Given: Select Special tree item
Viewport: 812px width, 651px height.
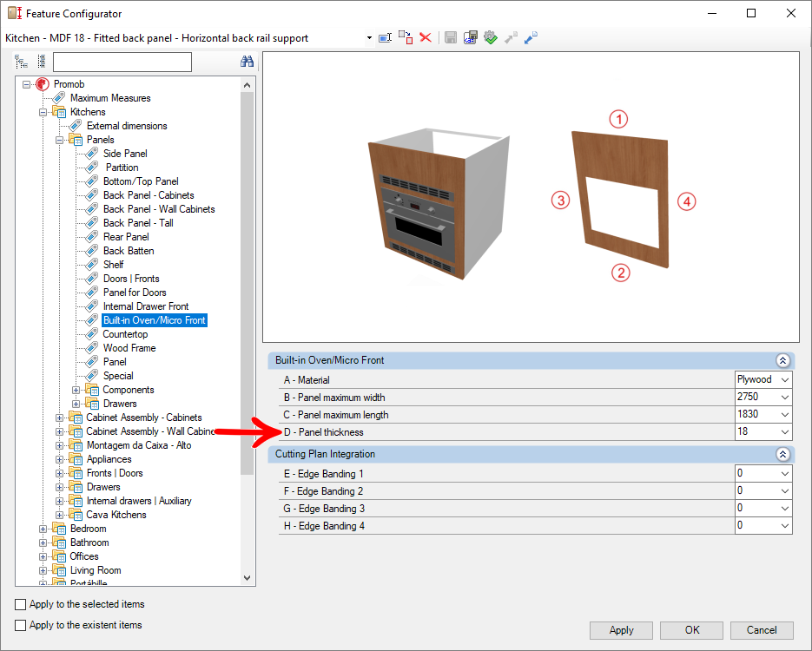Looking at the screenshot, I should 118,376.
